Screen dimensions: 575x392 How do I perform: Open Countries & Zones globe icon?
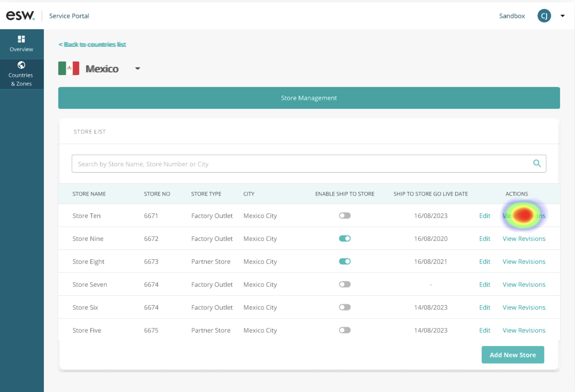pos(21,65)
